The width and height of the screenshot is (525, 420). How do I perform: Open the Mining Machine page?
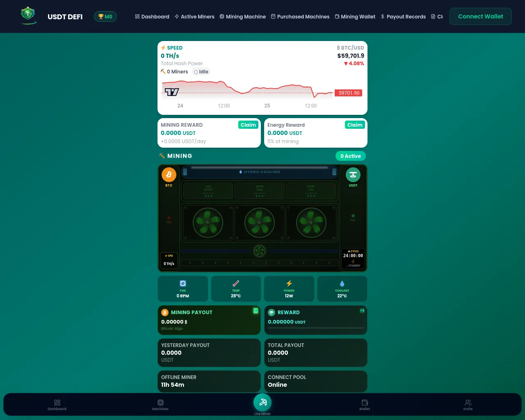click(x=242, y=17)
